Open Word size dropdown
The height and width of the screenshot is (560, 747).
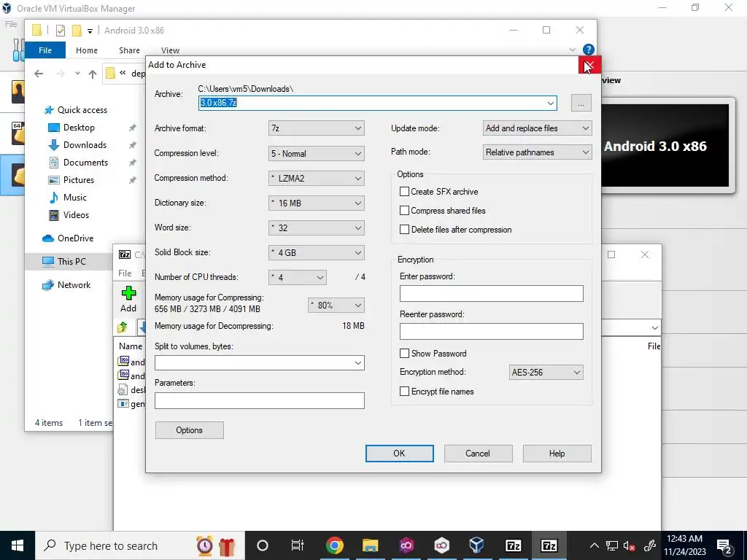tap(317, 227)
